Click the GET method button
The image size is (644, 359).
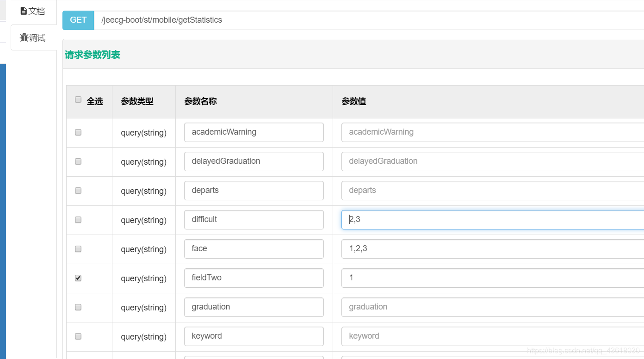tap(78, 20)
